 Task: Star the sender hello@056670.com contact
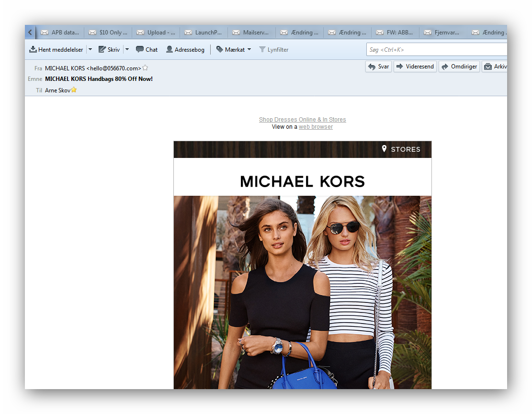coord(145,68)
